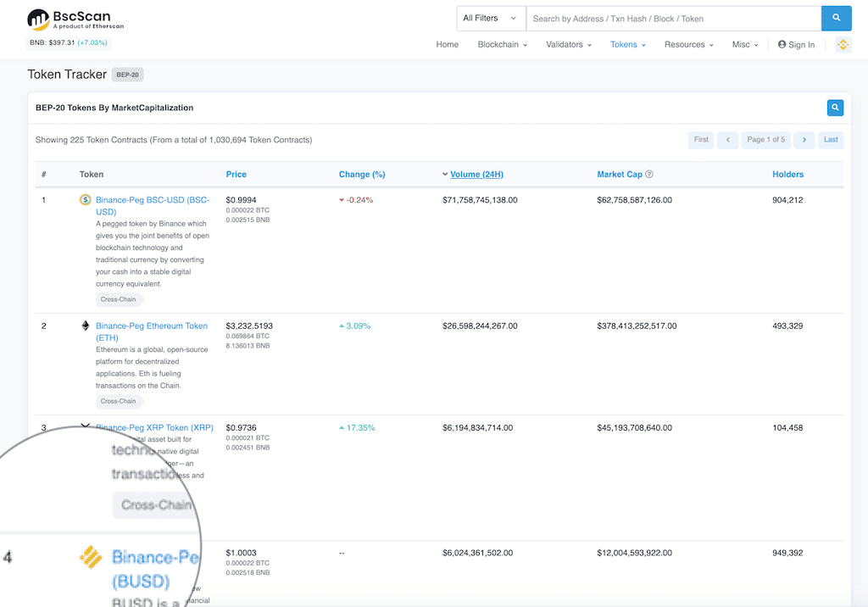868x607 pixels.
Task: Select volume $6,024,361,502.00
Action: 478,553
